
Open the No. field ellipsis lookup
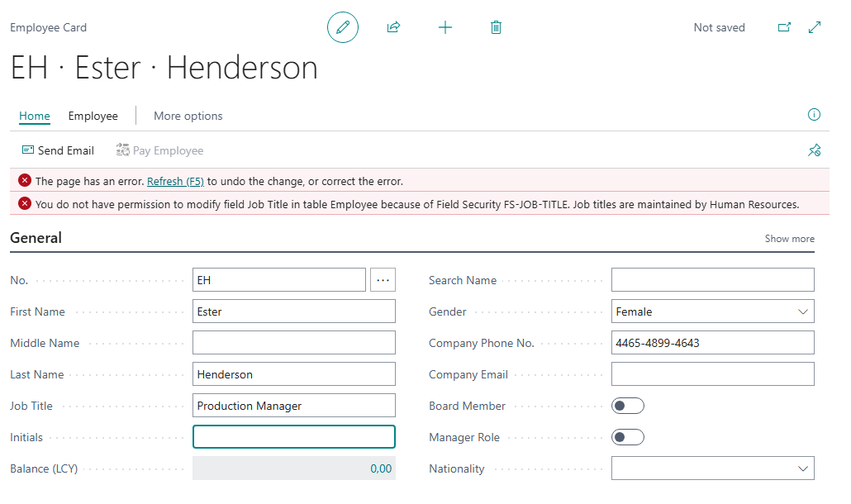click(x=383, y=280)
